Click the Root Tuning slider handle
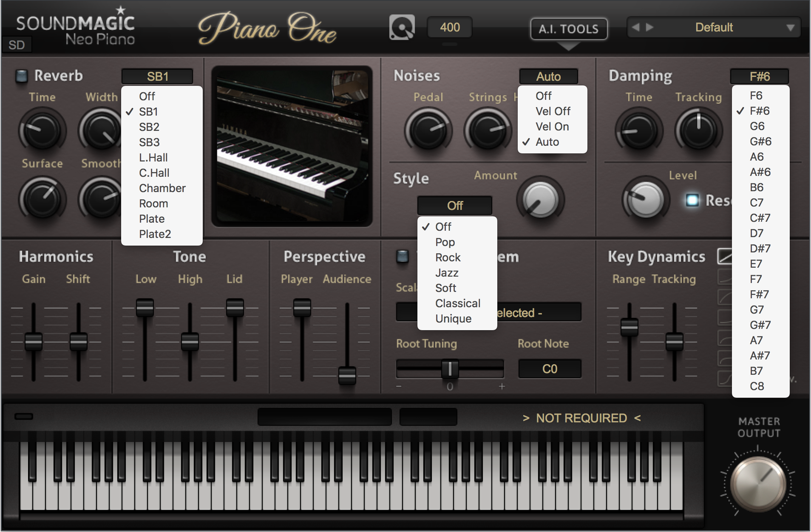The height and width of the screenshot is (532, 811). (x=450, y=369)
